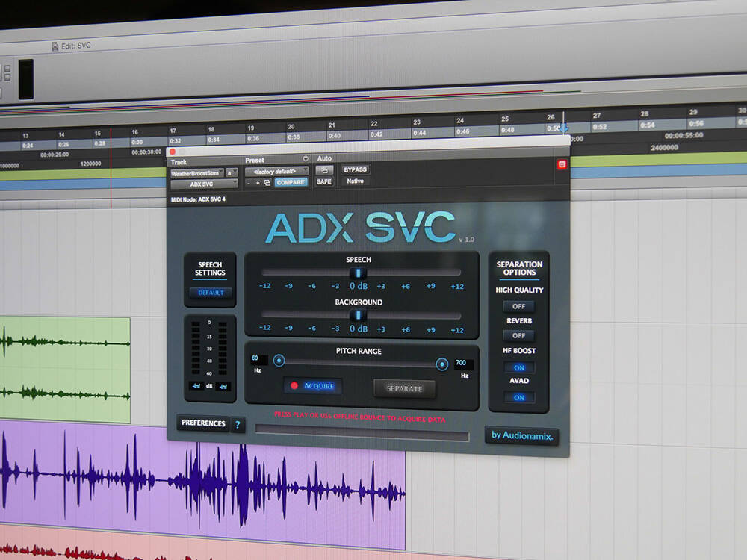Click the pitch range high handle knob
Screen dimensions: 747x560
[x=442, y=364]
